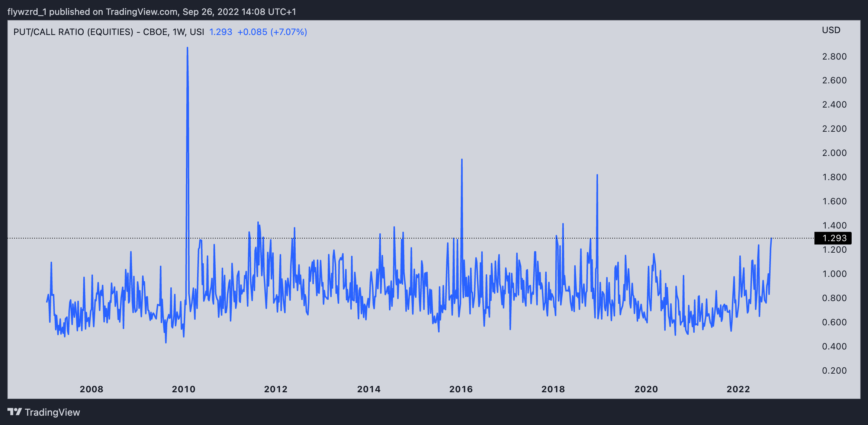Select the 2008 label on time axis
This screenshot has height=425, width=868.
pos(91,389)
